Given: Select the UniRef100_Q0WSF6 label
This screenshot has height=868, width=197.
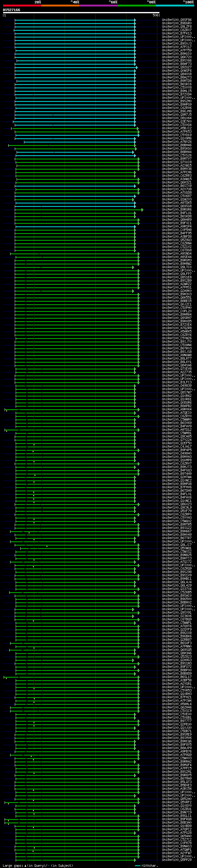Looking at the screenshot, I should (177, 71).
